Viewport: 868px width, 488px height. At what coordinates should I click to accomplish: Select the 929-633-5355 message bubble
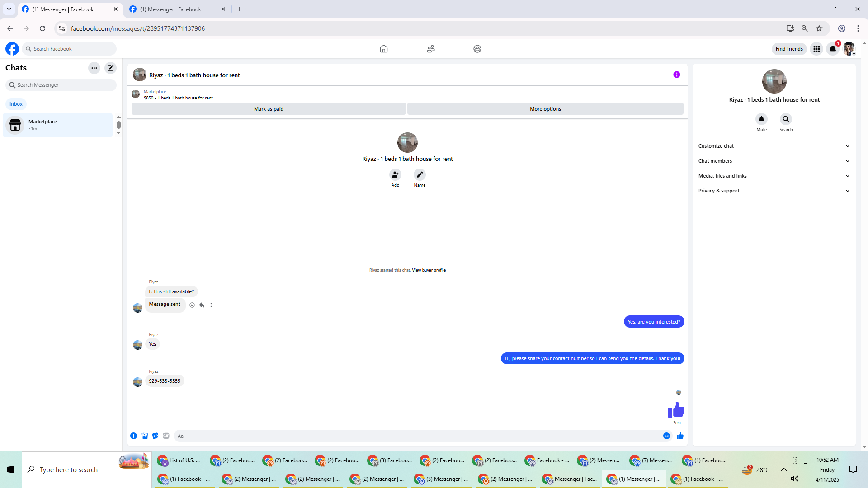click(x=165, y=381)
